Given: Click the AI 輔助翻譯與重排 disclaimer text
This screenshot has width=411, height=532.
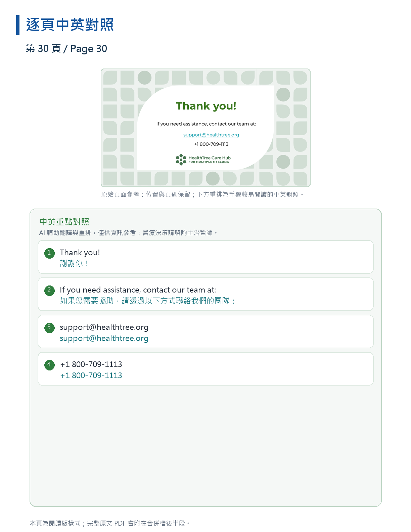Looking at the screenshot, I should click(x=129, y=233).
